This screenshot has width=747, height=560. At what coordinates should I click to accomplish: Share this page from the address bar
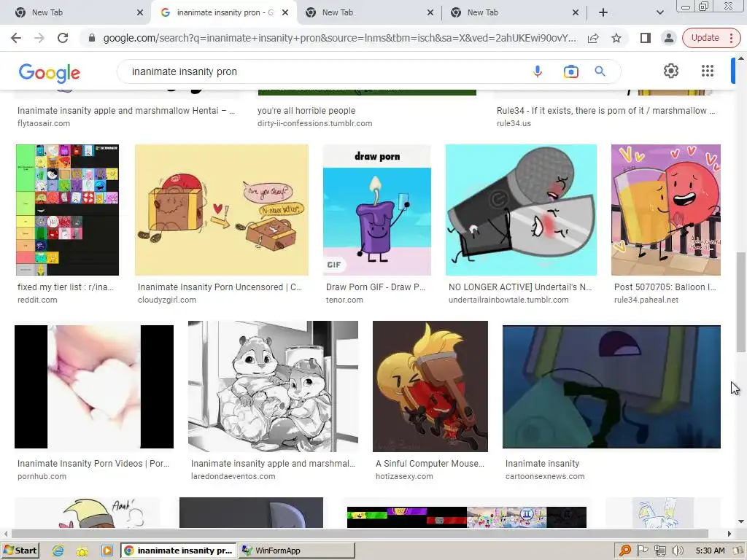[x=593, y=38]
